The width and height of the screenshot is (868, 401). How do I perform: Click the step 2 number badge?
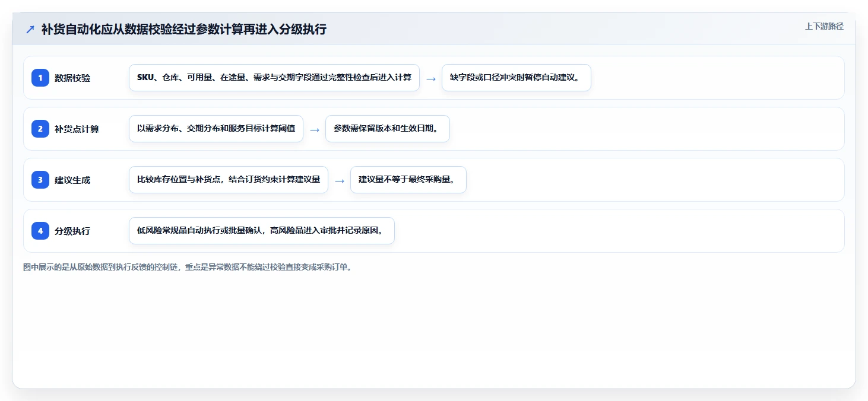[40, 129]
